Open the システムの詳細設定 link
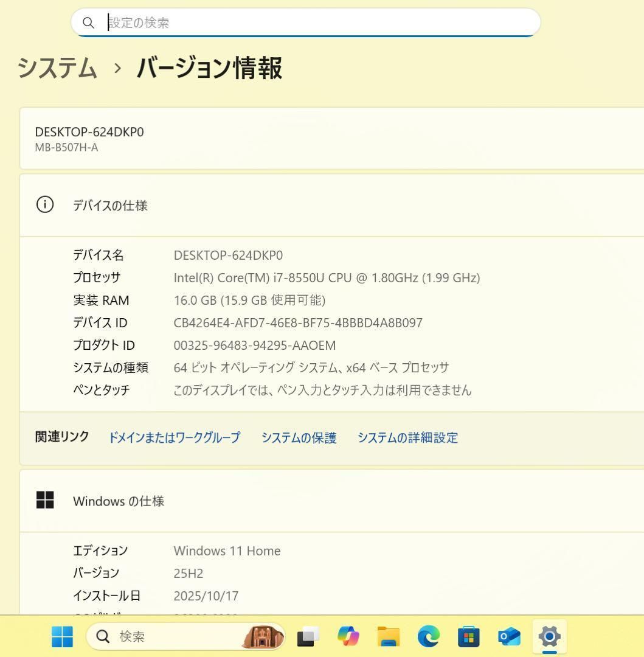Image resolution: width=644 pixels, height=657 pixels. [407, 437]
